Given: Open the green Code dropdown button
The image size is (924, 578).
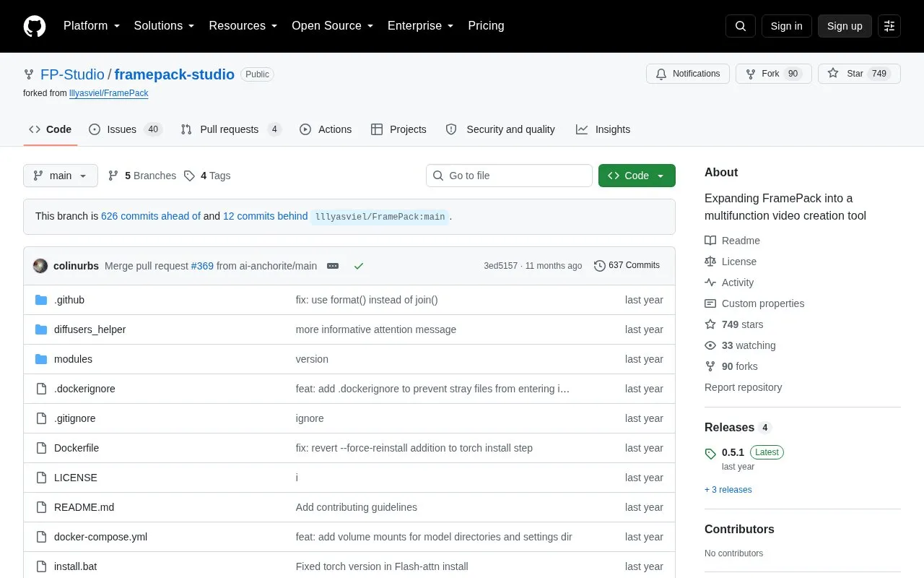Looking at the screenshot, I should coord(637,176).
